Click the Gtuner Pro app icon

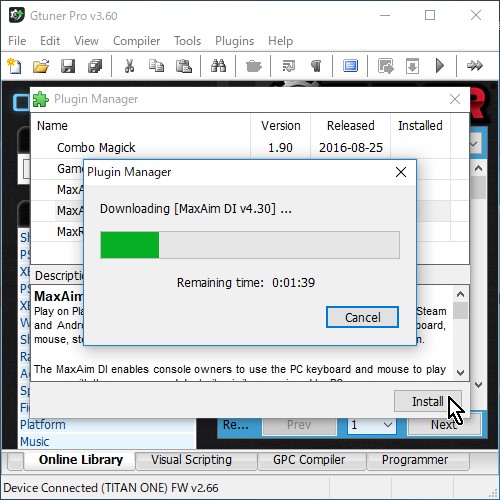coord(16,15)
